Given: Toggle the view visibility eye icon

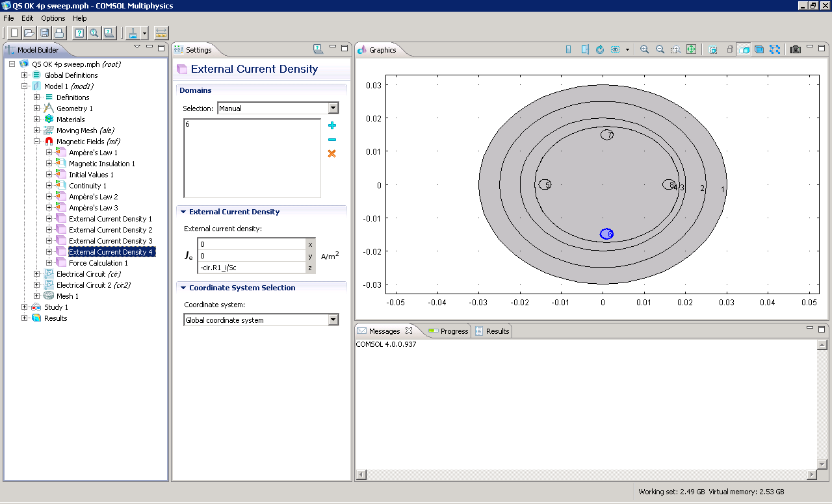Looking at the screenshot, I should click(615, 49).
